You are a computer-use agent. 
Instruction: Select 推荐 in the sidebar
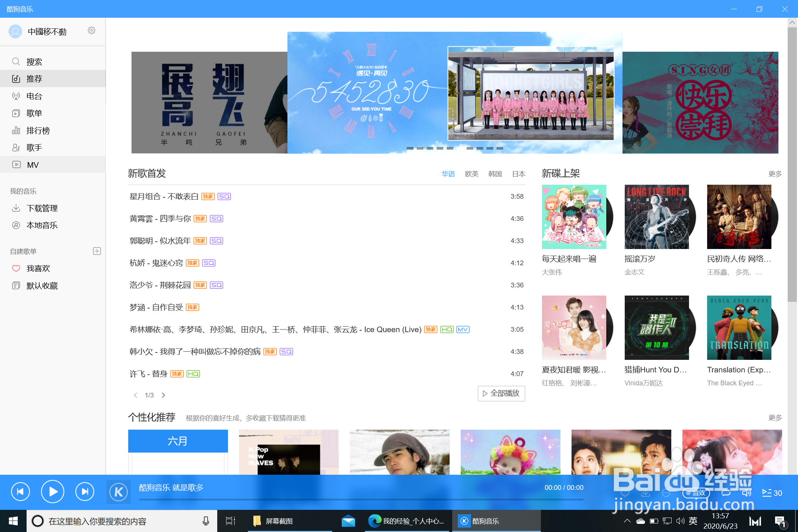pos(53,79)
